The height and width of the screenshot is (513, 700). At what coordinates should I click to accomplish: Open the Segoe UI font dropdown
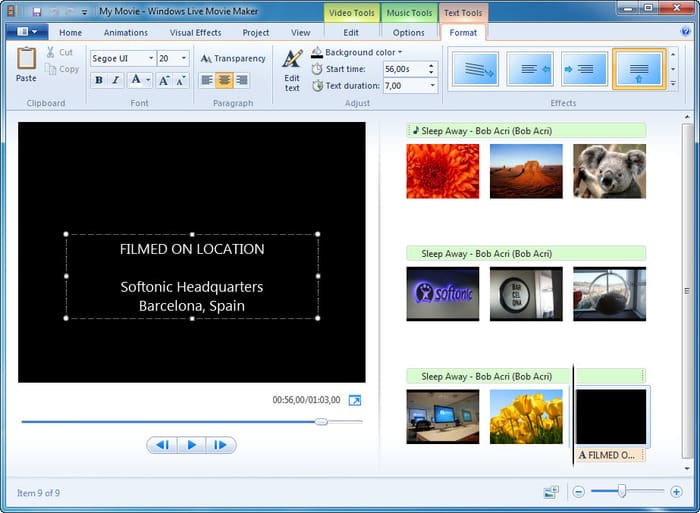pyautogui.click(x=151, y=59)
